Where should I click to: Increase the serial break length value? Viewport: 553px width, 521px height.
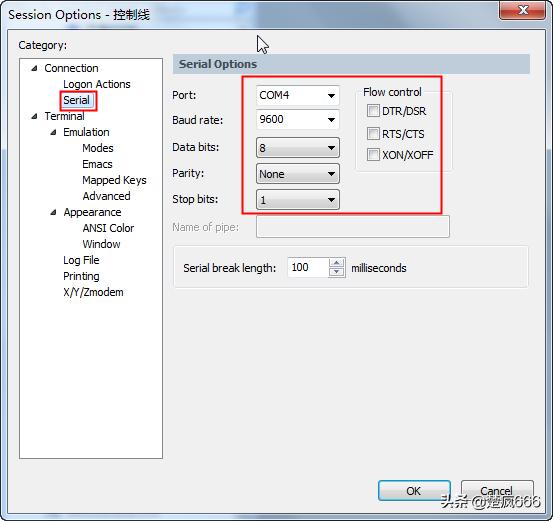tap(336, 263)
